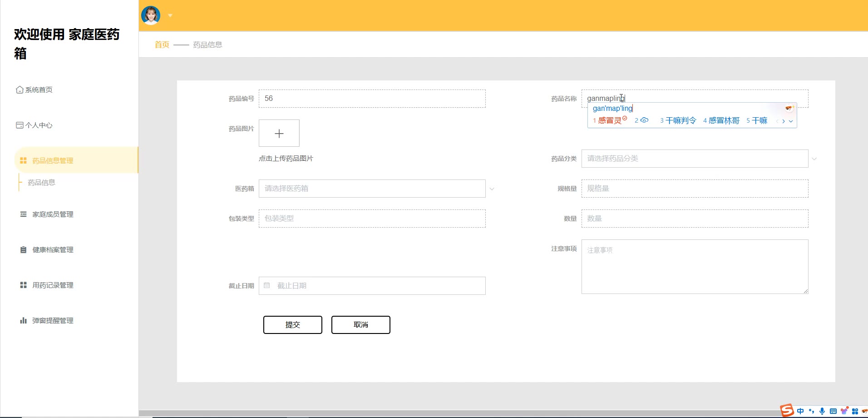Image resolution: width=868 pixels, height=418 pixels.
Task: Click the 取消 button
Action: coord(361,325)
